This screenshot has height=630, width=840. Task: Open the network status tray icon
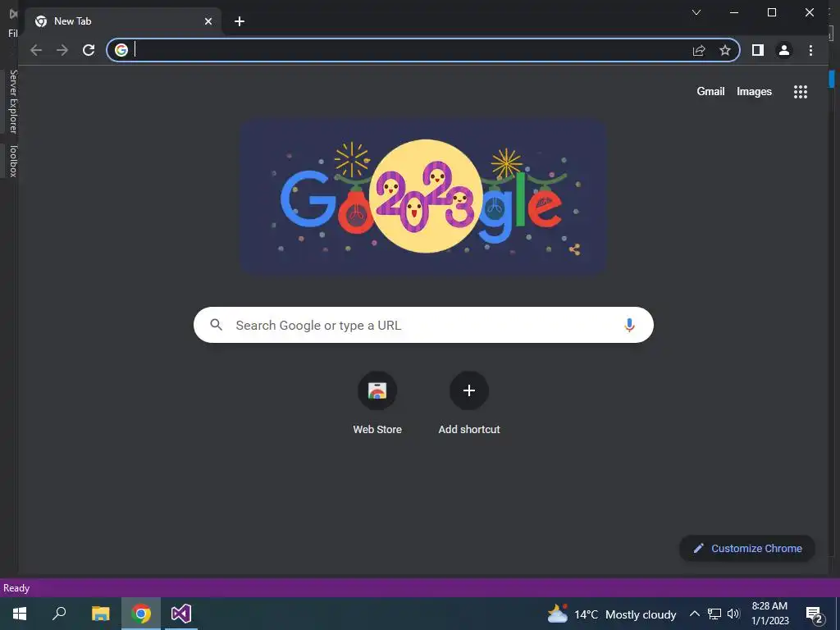pos(714,614)
